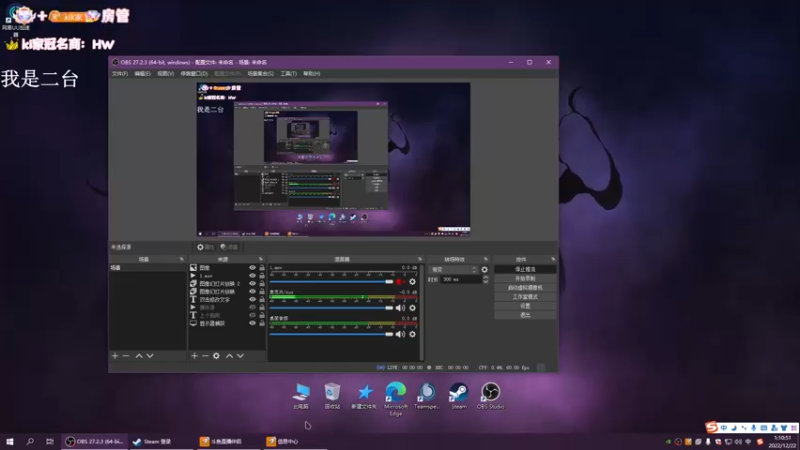Image resolution: width=800 pixels, height=450 pixels.
Task: Open the 帮助(H) menu
Action: click(x=311, y=73)
